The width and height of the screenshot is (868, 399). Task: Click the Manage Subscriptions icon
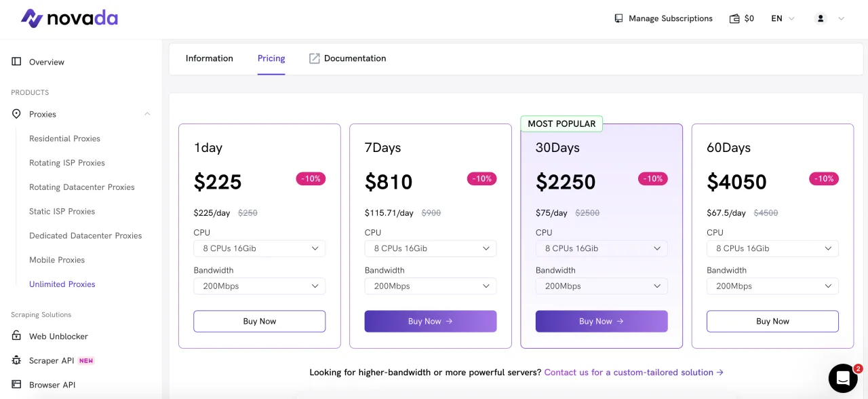click(x=618, y=18)
